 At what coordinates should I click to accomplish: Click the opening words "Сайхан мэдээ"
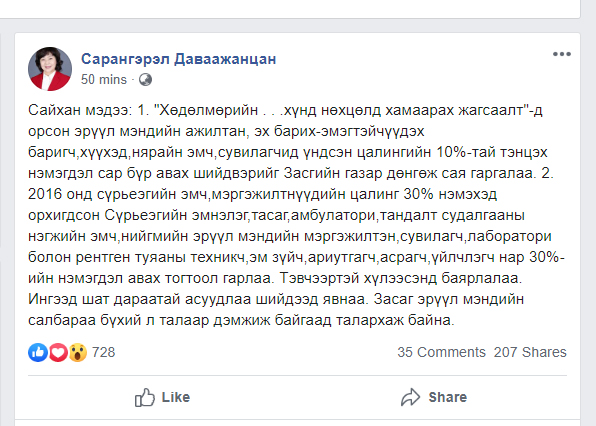pyautogui.click(x=80, y=110)
